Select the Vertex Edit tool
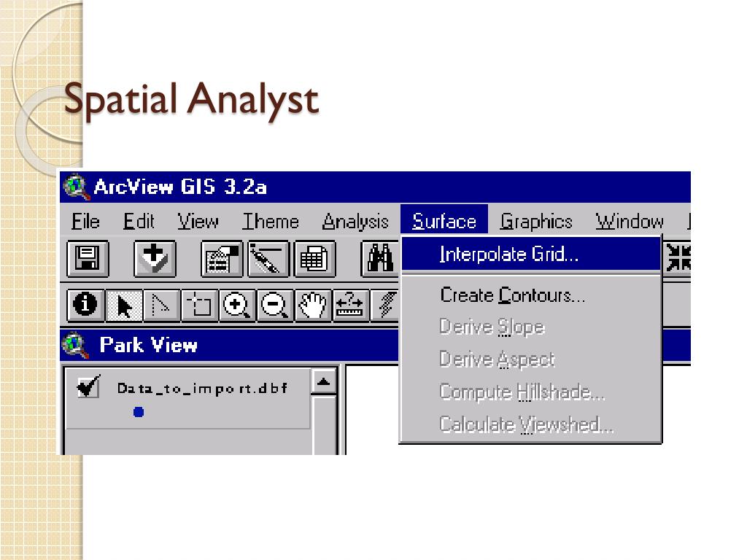This screenshot has height=560, width=747. 161,304
